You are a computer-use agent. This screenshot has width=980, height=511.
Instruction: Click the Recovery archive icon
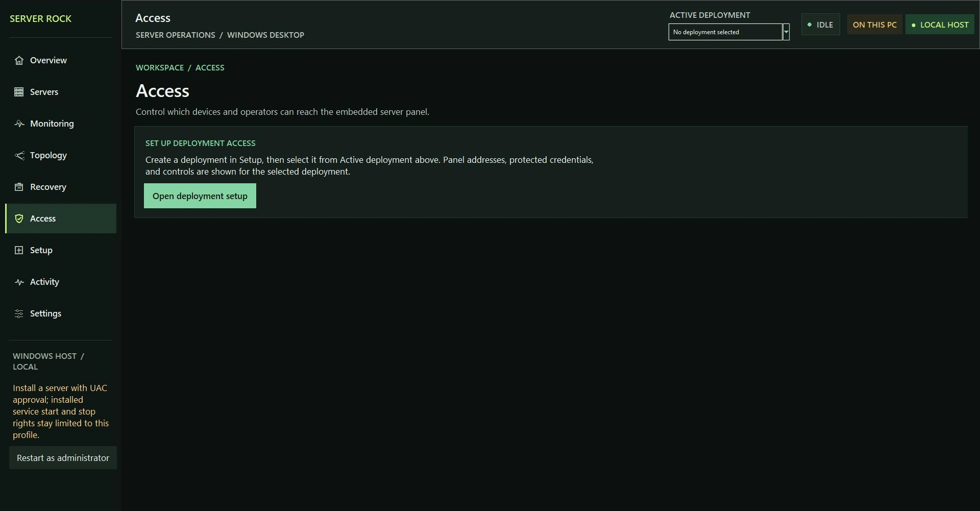[x=19, y=187]
